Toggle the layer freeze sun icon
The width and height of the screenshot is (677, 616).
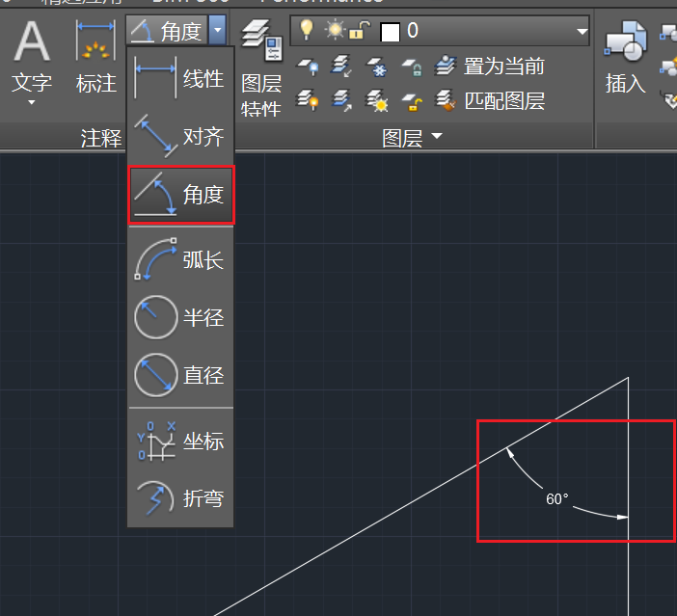[x=335, y=30]
